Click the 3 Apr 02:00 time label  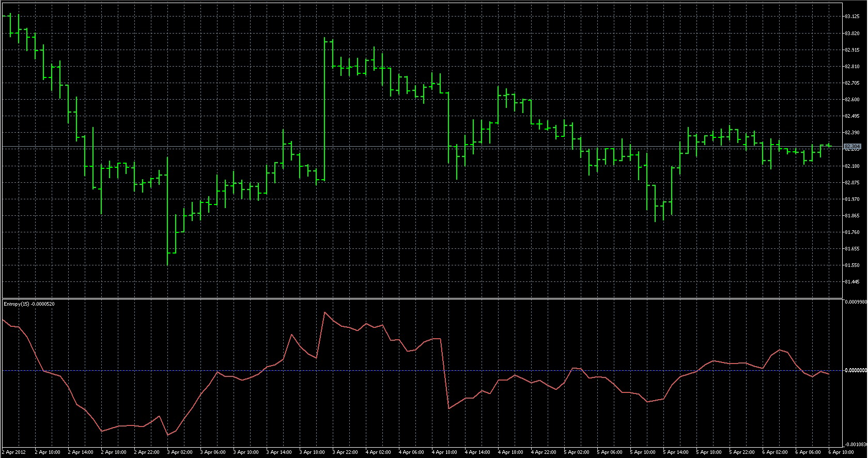(x=180, y=452)
